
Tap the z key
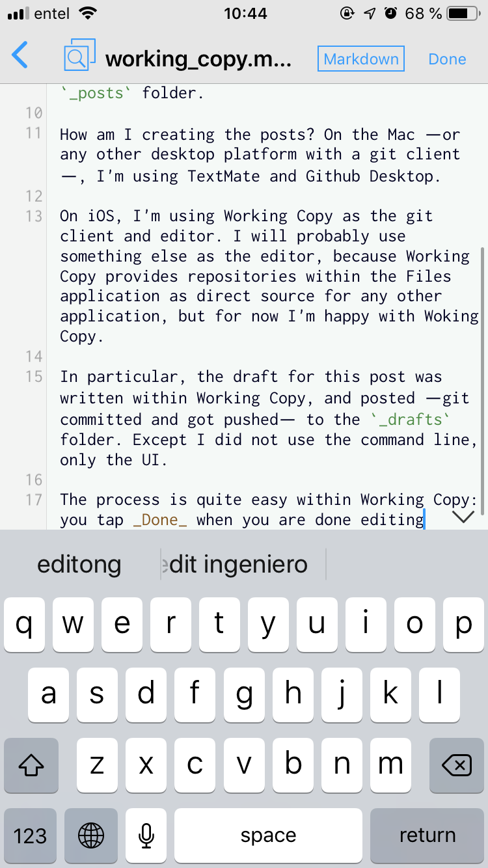[x=98, y=766]
